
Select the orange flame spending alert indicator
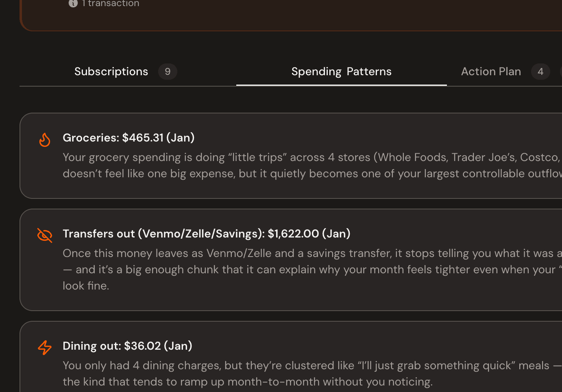pyautogui.click(x=45, y=139)
